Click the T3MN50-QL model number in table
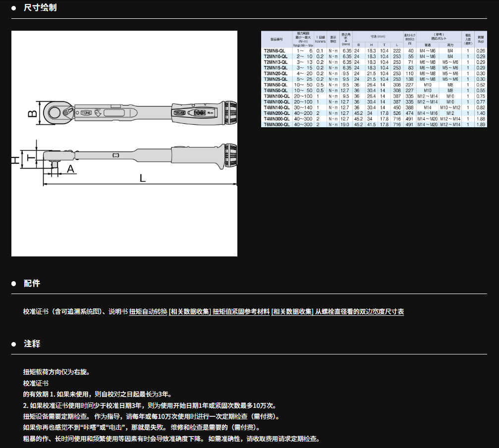 point(276,85)
